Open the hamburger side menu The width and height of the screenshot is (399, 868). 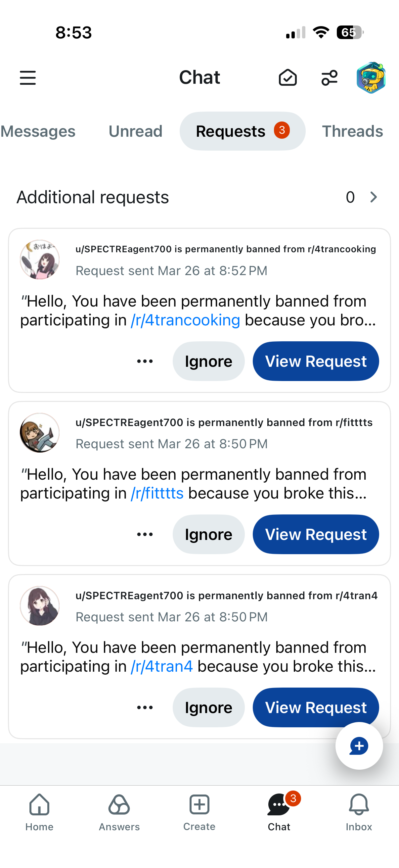pos(27,78)
